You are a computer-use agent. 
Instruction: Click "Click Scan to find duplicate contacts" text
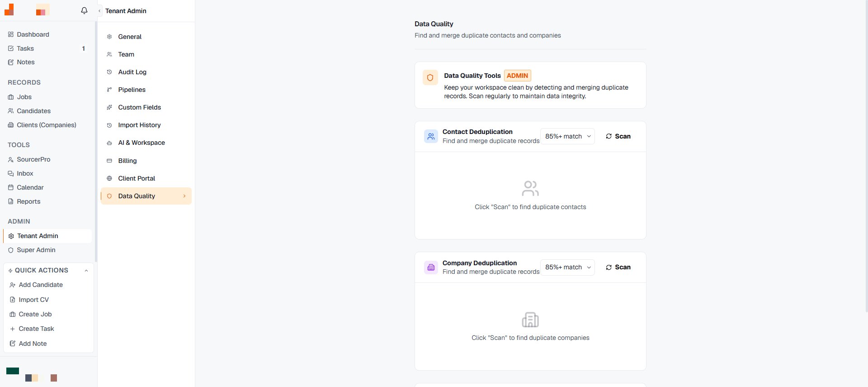click(x=530, y=207)
